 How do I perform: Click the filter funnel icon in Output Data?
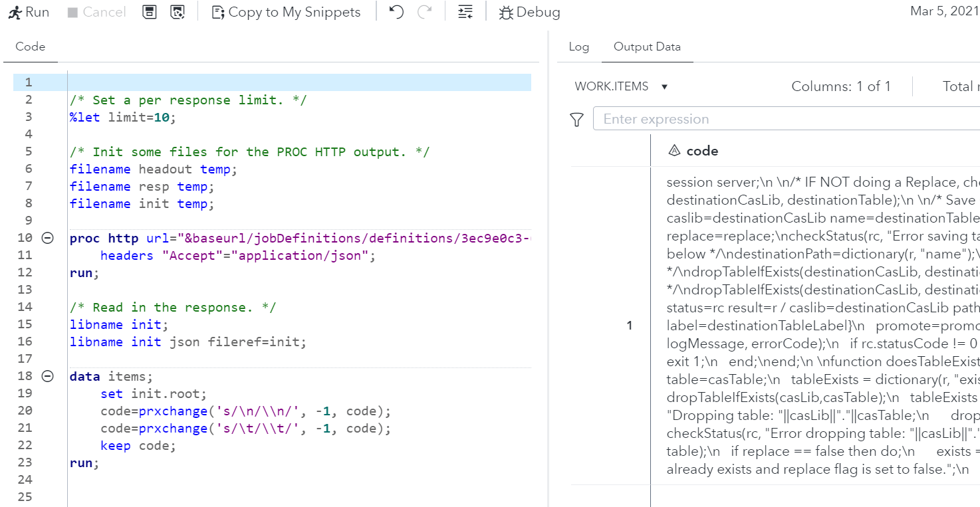(576, 118)
